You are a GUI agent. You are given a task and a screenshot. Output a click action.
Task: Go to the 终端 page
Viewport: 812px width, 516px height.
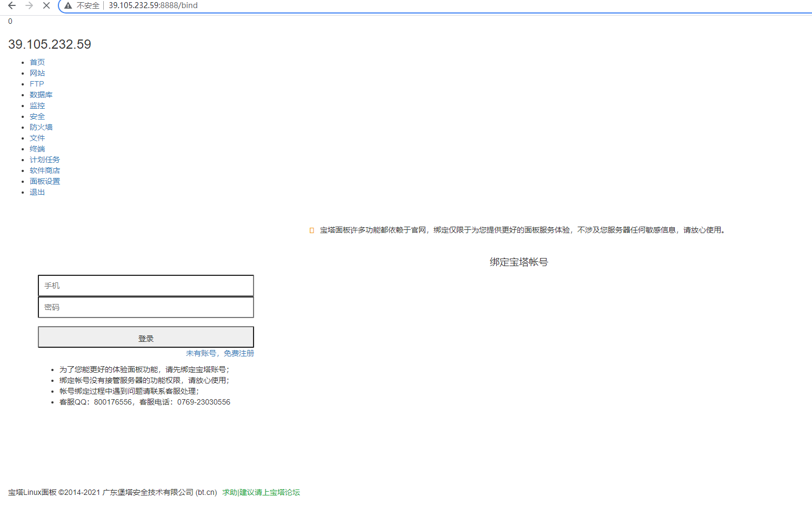click(x=37, y=149)
